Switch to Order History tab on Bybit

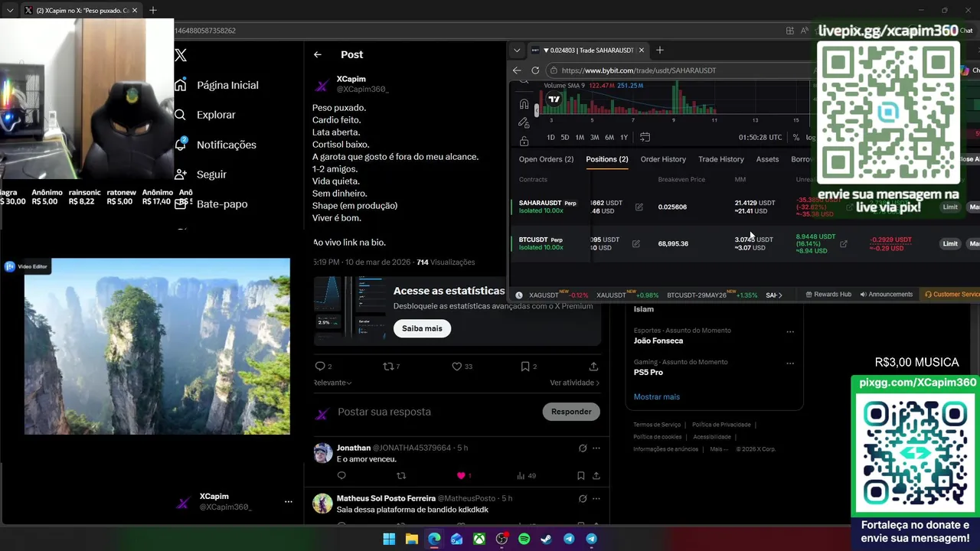point(663,159)
